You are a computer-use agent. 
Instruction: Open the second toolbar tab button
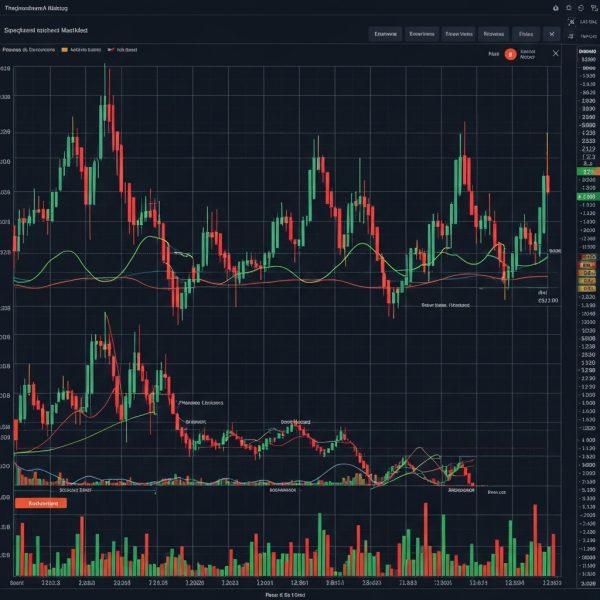[x=422, y=33]
